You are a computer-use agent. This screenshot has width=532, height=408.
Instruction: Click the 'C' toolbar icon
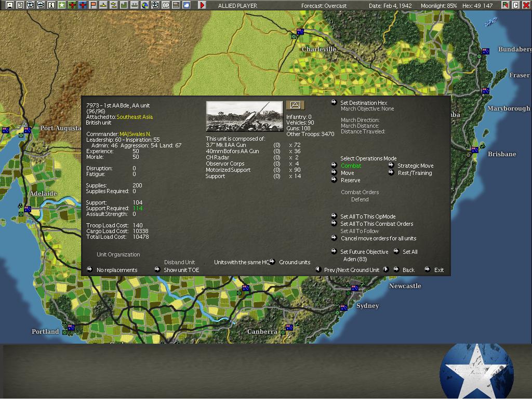point(516,5)
